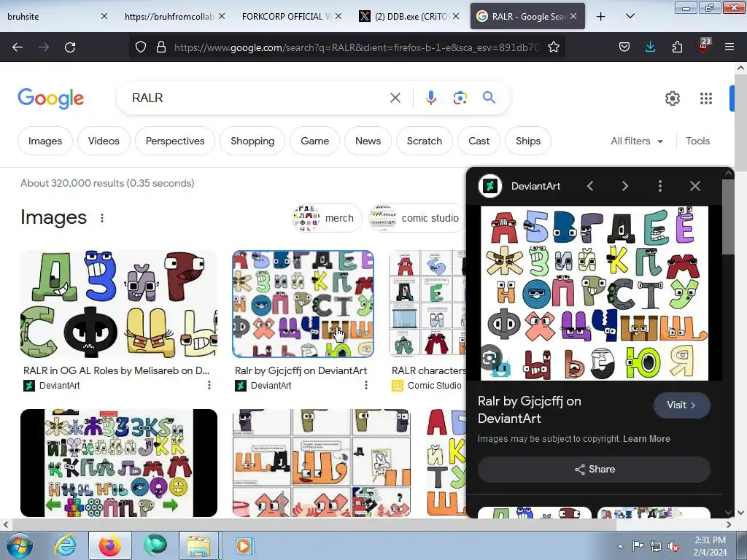Click in Google search input field
The image size is (747, 560).
[x=258, y=98]
